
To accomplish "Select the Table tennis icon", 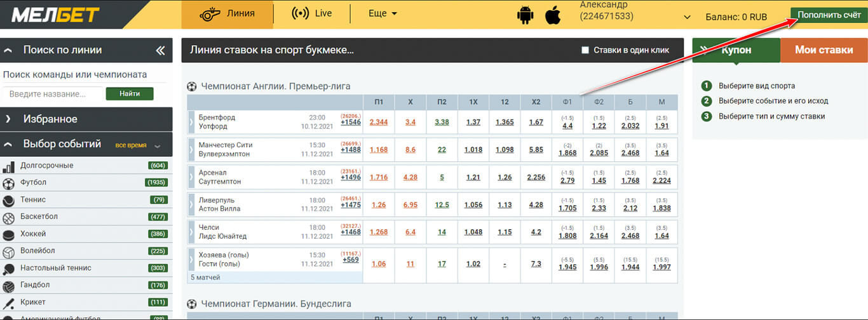I will 9,269.
